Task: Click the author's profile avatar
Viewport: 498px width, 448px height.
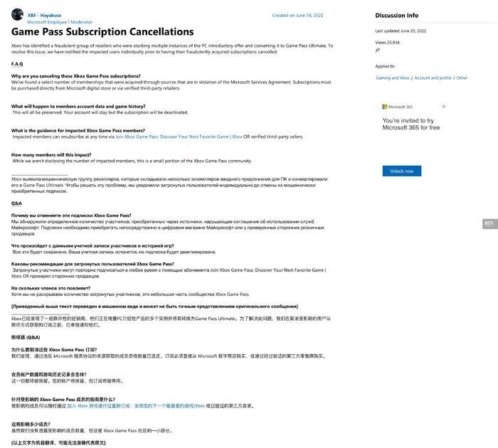Action: 18,18
